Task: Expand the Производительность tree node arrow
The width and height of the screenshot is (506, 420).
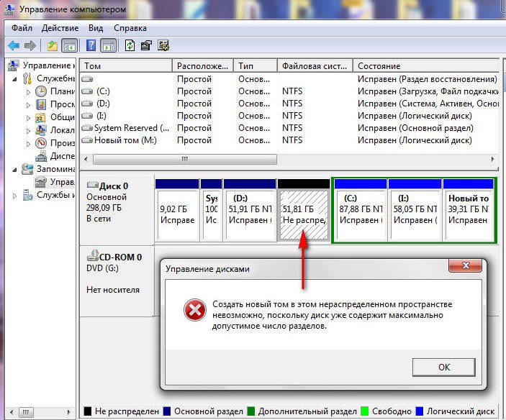Action: click(x=28, y=143)
